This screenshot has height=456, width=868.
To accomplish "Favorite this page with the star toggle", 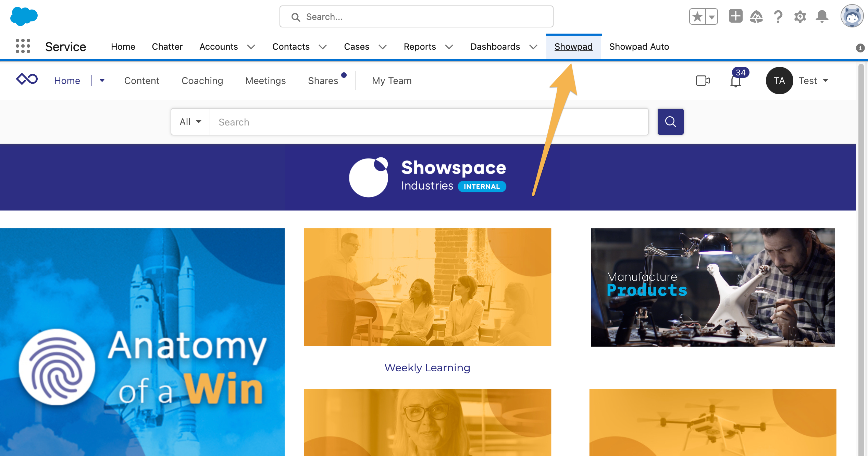I will (697, 16).
